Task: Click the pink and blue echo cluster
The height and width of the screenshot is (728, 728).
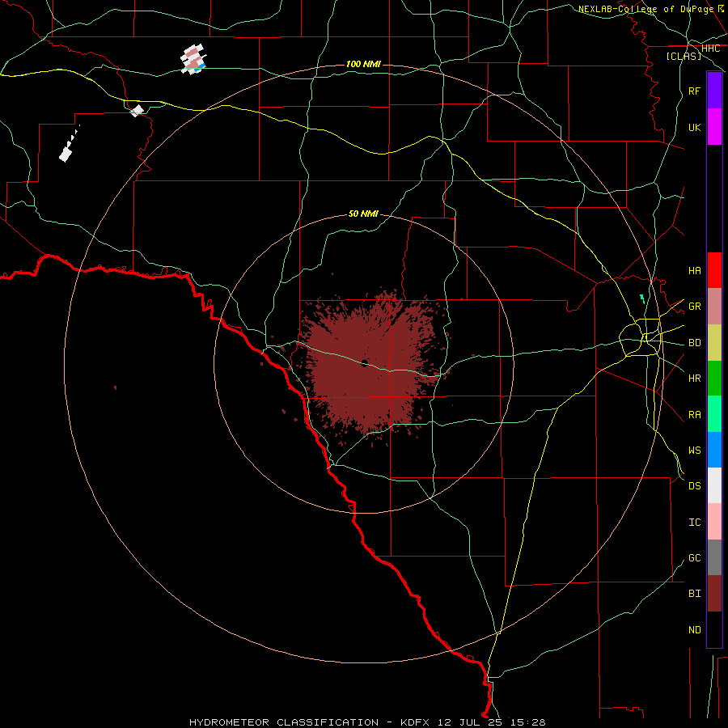Action: [x=193, y=59]
